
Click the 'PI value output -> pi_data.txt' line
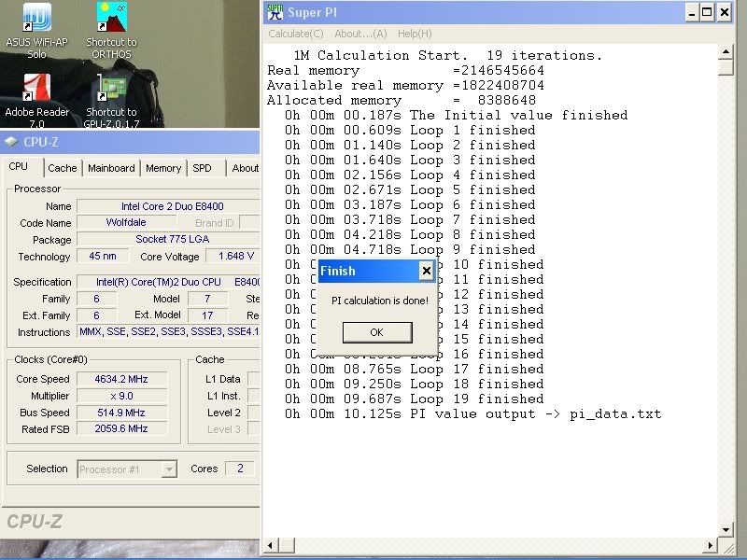(472, 414)
